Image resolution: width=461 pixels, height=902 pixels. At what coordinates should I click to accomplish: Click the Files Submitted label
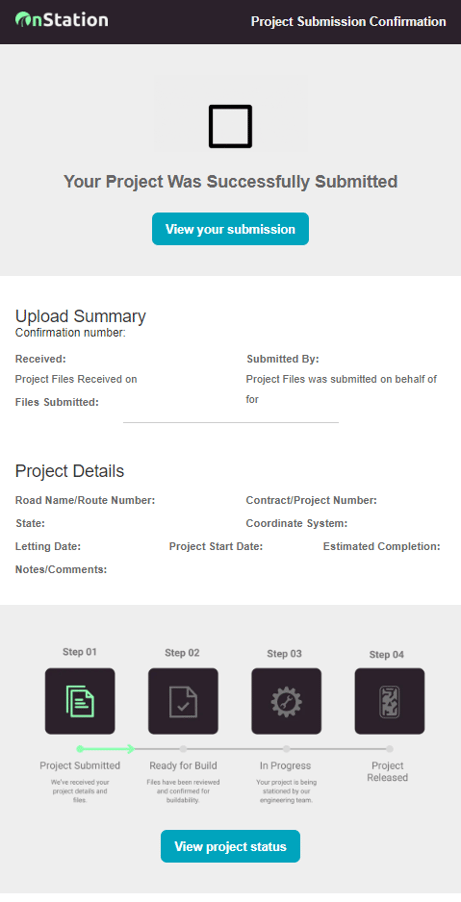[x=57, y=402]
